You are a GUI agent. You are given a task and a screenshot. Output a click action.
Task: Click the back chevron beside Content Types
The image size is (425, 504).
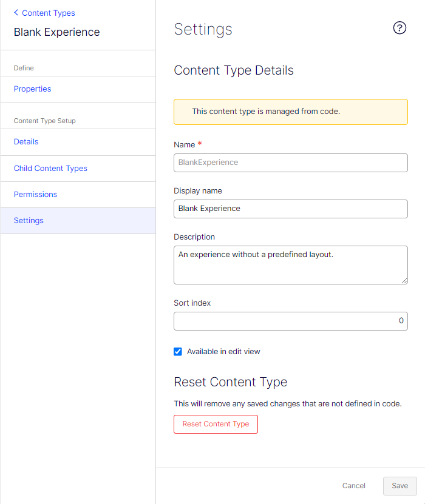[x=16, y=13]
